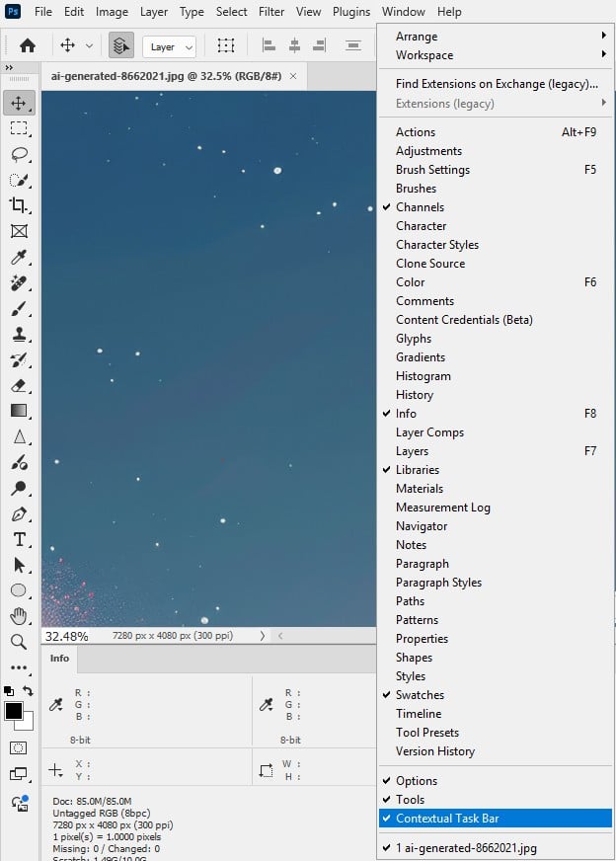
Task: Select the Clone Stamp tool
Action: click(x=19, y=334)
